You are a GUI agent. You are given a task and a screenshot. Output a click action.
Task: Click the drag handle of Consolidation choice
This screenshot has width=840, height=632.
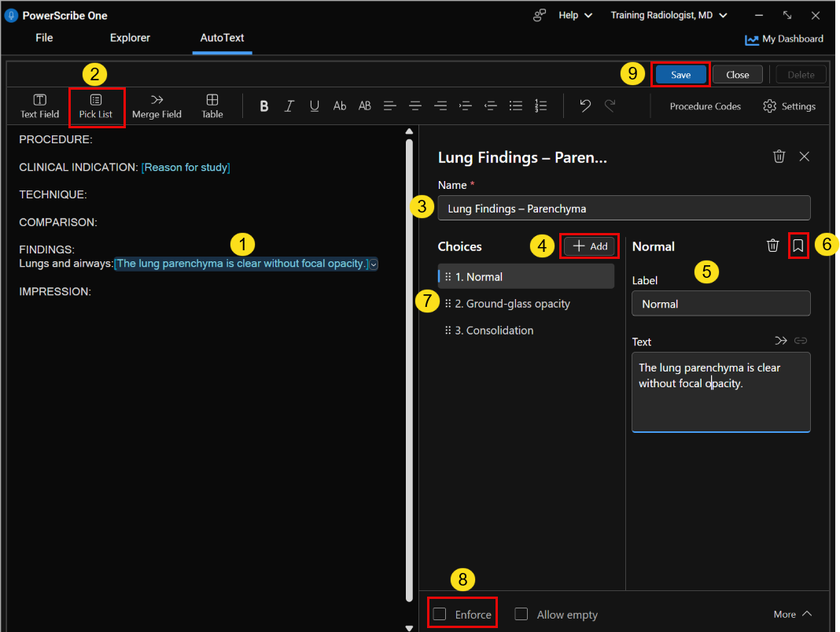tap(448, 331)
